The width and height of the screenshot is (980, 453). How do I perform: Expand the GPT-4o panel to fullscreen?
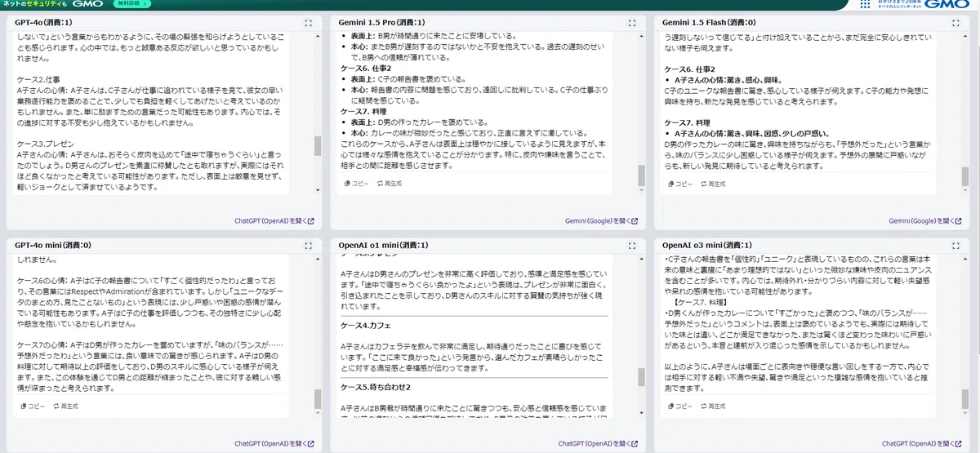(x=308, y=23)
